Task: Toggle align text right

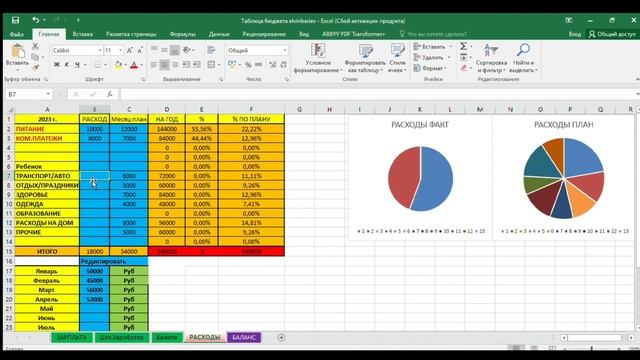Action: click(x=175, y=64)
